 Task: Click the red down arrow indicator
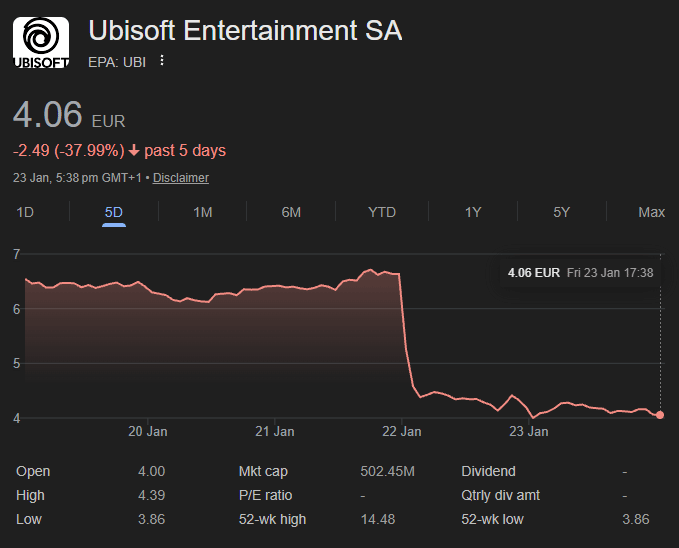[133, 151]
